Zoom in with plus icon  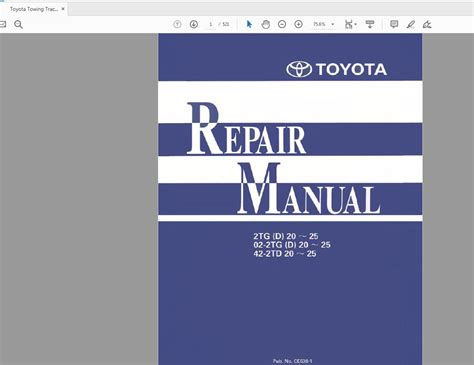[x=299, y=24]
